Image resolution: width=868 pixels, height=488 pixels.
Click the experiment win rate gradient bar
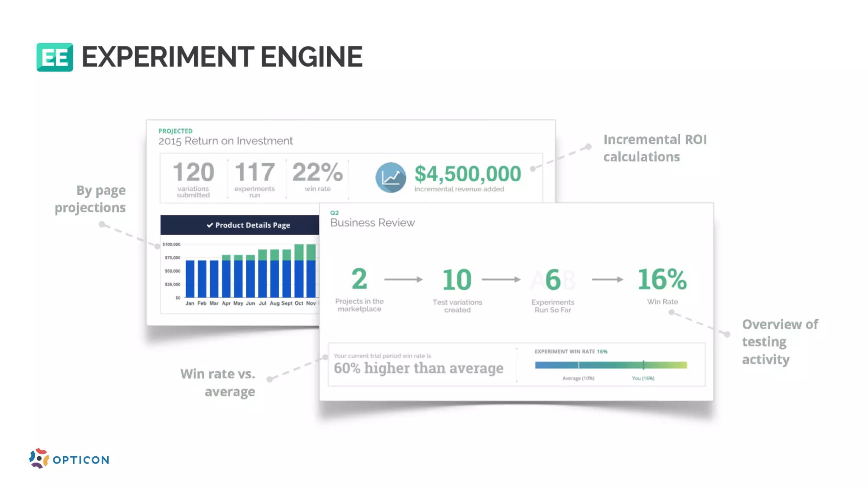[x=610, y=365]
